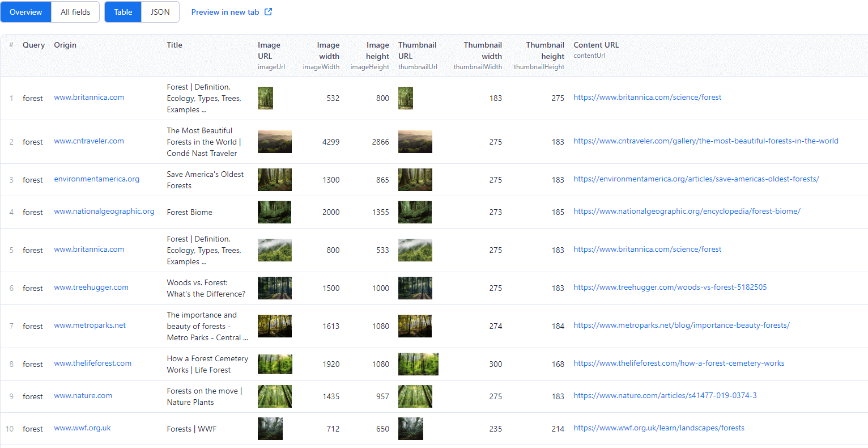Open the environmentamerica.org origin link

[96, 178]
